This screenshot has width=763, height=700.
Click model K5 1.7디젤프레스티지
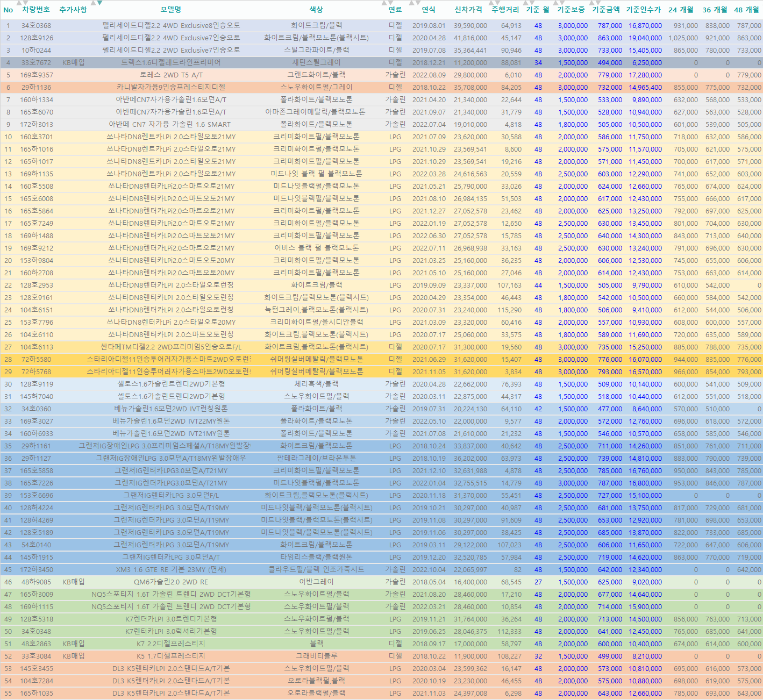pos(171,656)
